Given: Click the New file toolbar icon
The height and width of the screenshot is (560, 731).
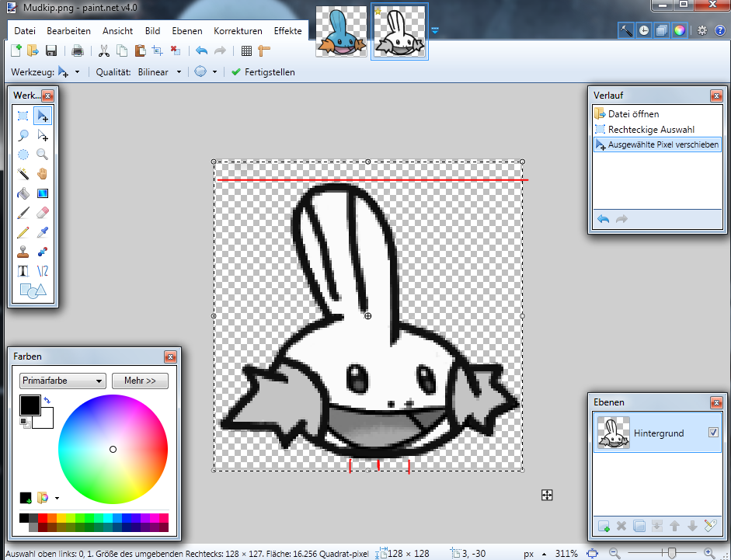Looking at the screenshot, I should [16, 50].
